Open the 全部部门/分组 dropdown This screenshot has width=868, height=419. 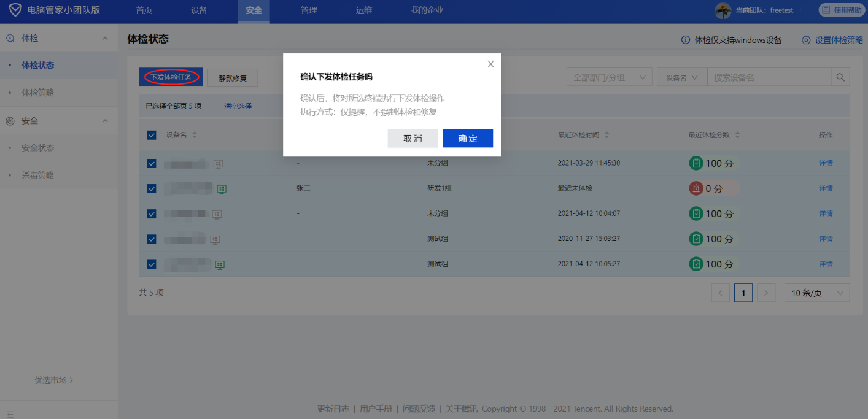tap(609, 77)
